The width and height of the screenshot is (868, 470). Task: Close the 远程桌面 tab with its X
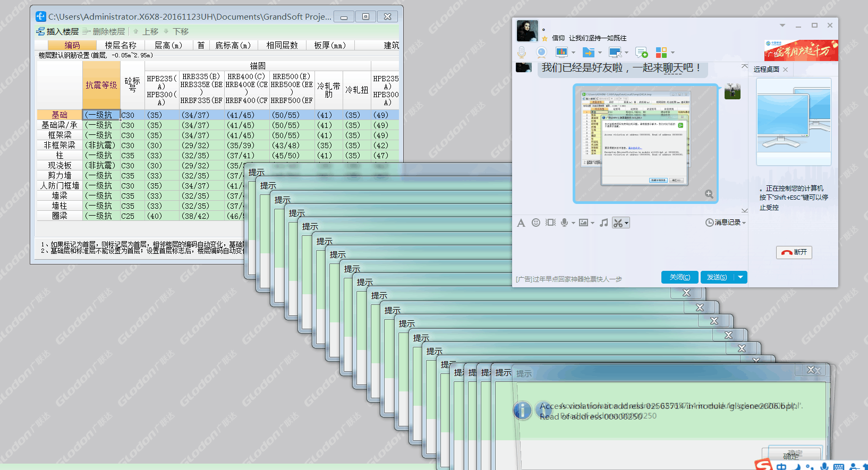786,69
